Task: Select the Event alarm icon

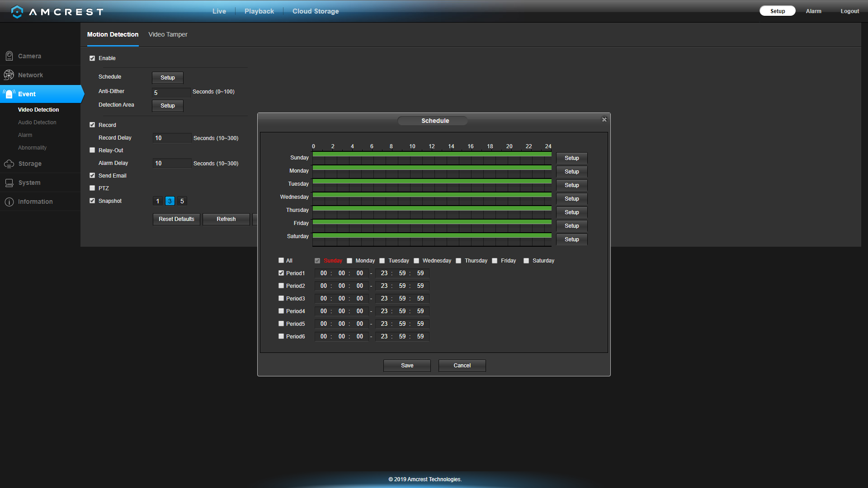Action: 9,94
